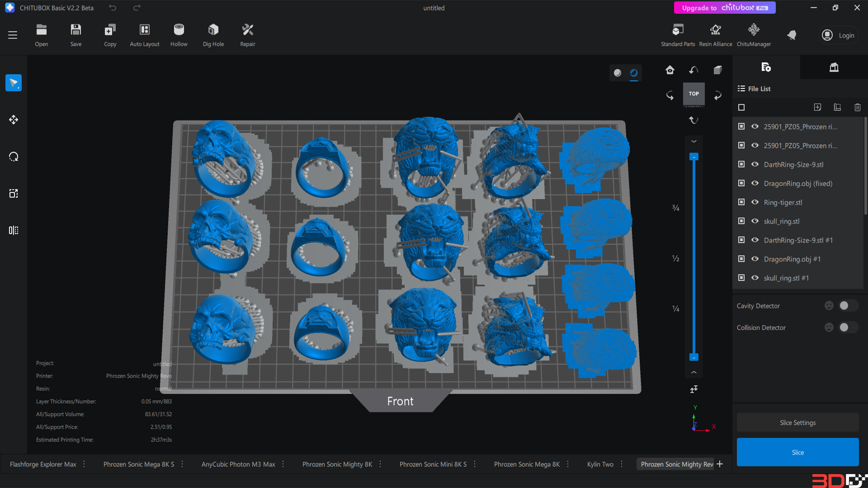This screenshot has height=488, width=868.
Task: Click the Undo arrow
Action: 113,8
